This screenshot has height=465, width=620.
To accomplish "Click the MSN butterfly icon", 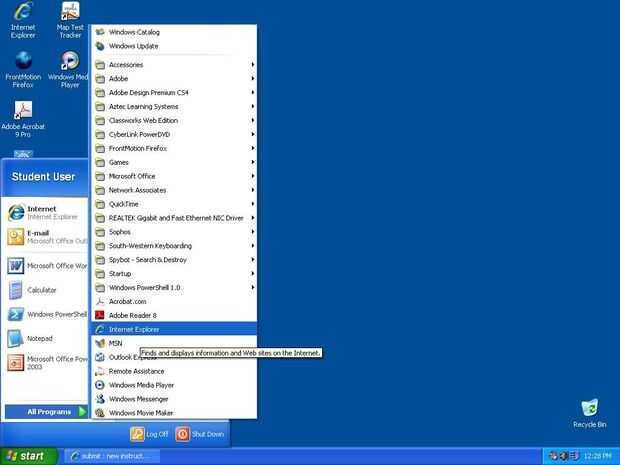I will [x=100, y=343].
